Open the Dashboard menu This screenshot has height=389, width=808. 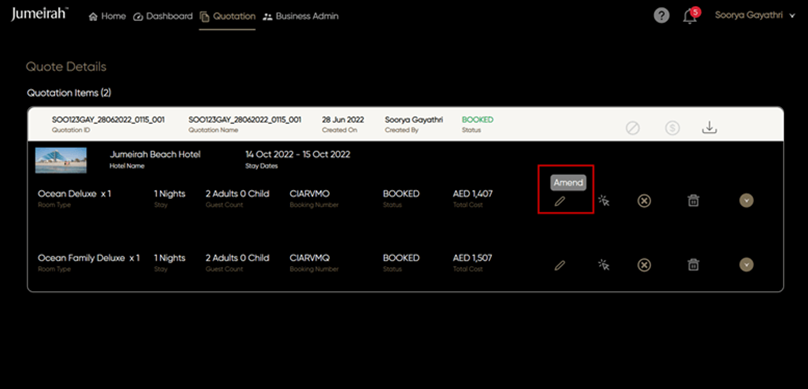click(x=163, y=16)
